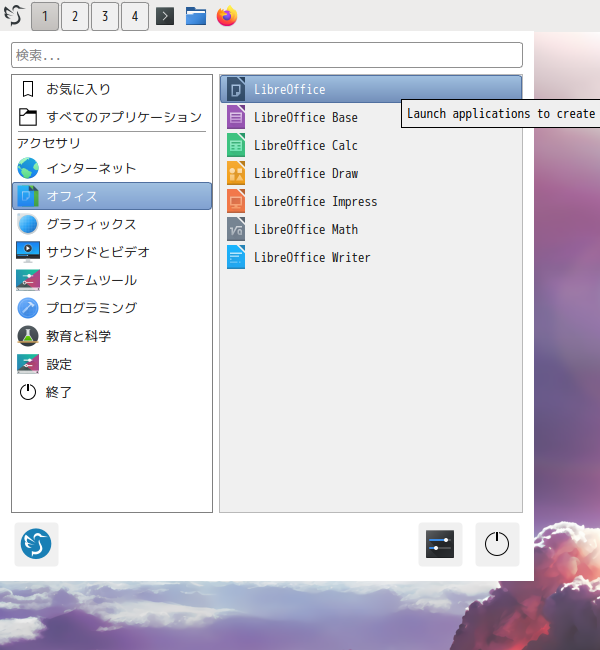Click the orange LibreOffice Impress icon
This screenshot has width=600, height=650.
(x=236, y=201)
